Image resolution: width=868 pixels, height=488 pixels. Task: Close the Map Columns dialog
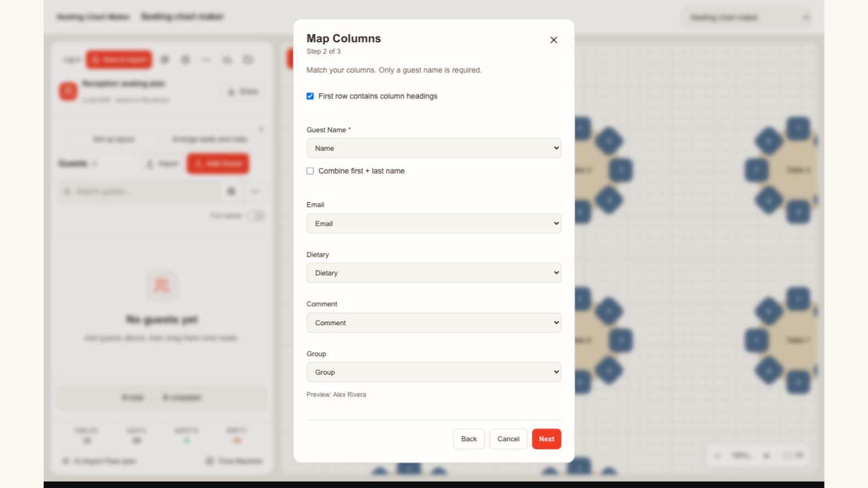point(554,40)
